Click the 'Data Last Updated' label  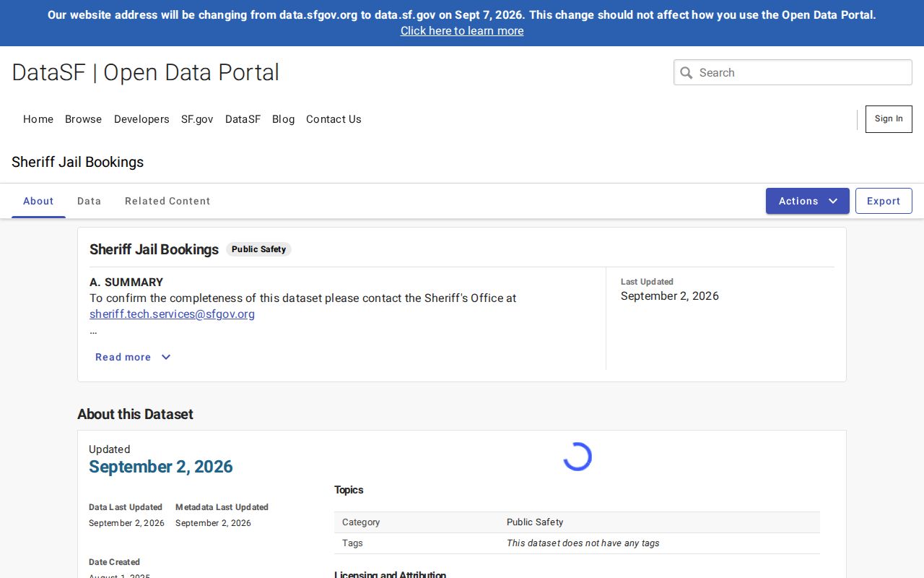126,507
